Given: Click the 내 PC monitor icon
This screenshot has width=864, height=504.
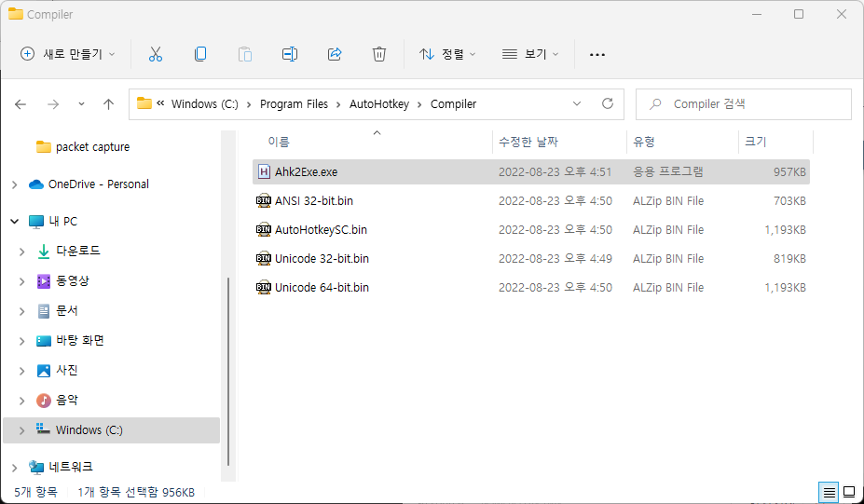Looking at the screenshot, I should pyautogui.click(x=36, y=222).
